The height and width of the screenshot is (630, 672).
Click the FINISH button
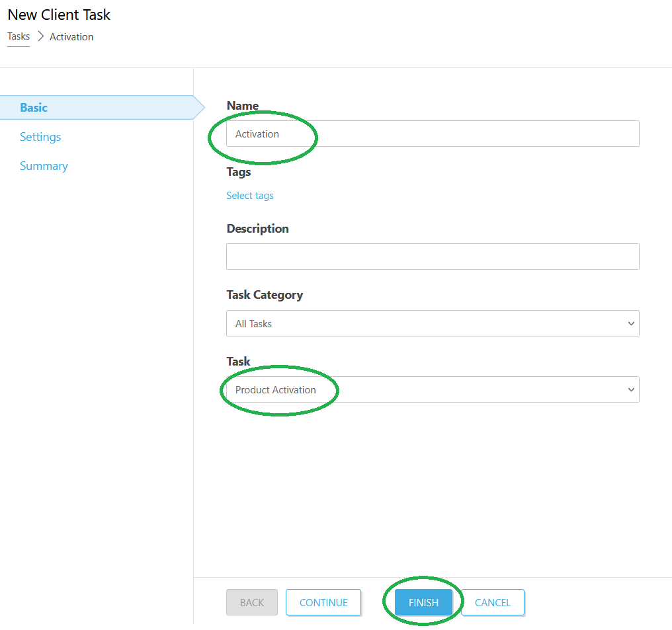coord(423,602)
